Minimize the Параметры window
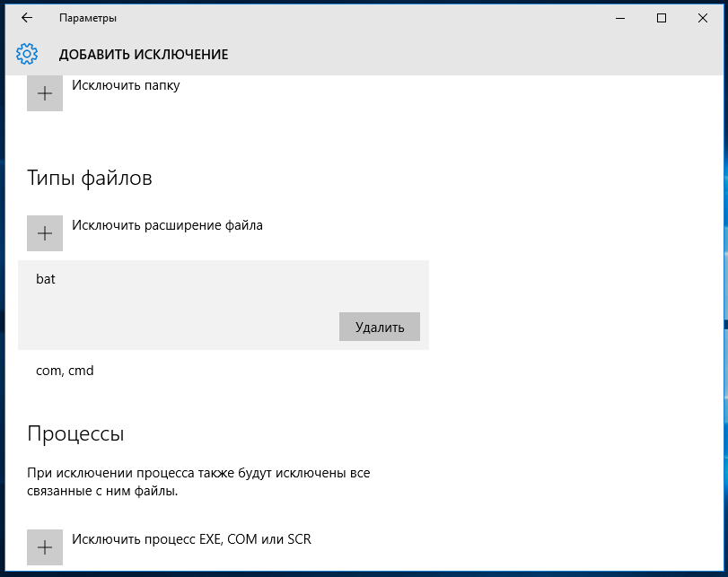The image size is (728, 577). click(620, 18)
